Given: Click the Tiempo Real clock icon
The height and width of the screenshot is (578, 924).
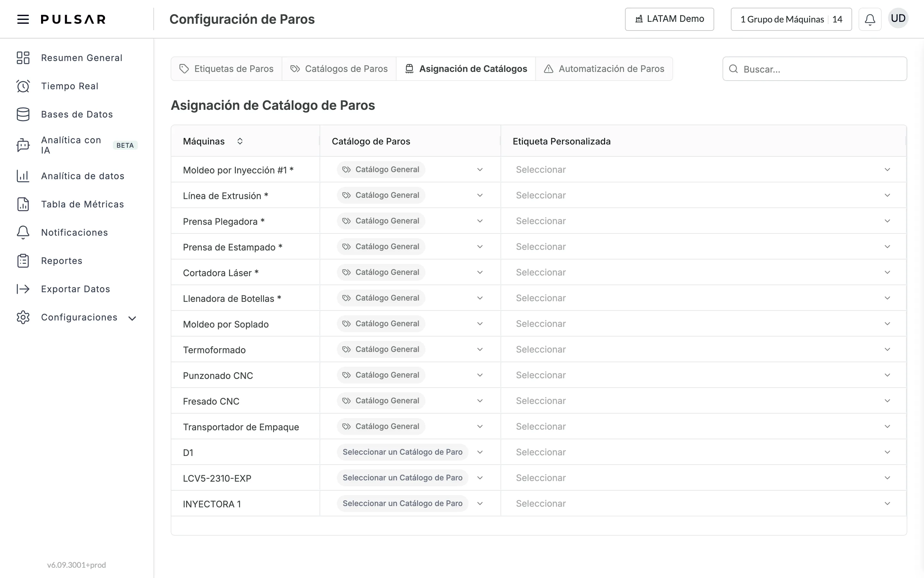Looking at the screenshot, I should tap(23, 86).
